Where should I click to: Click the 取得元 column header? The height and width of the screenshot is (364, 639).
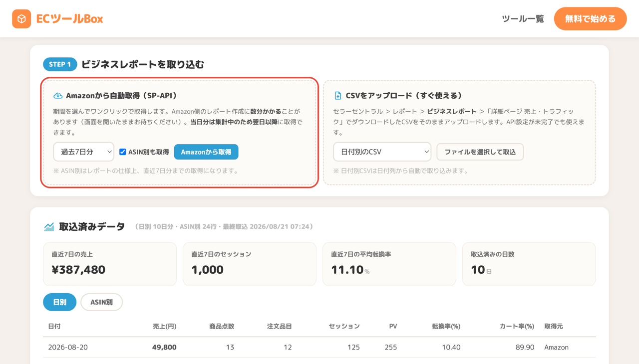pos(554,326)
